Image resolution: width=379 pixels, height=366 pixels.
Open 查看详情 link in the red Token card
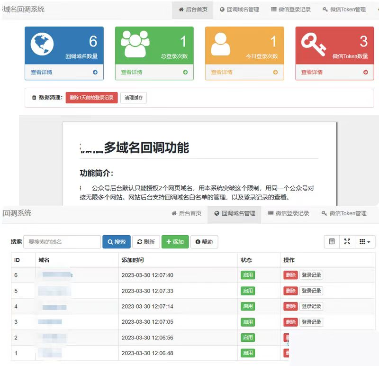coord(312,72)
